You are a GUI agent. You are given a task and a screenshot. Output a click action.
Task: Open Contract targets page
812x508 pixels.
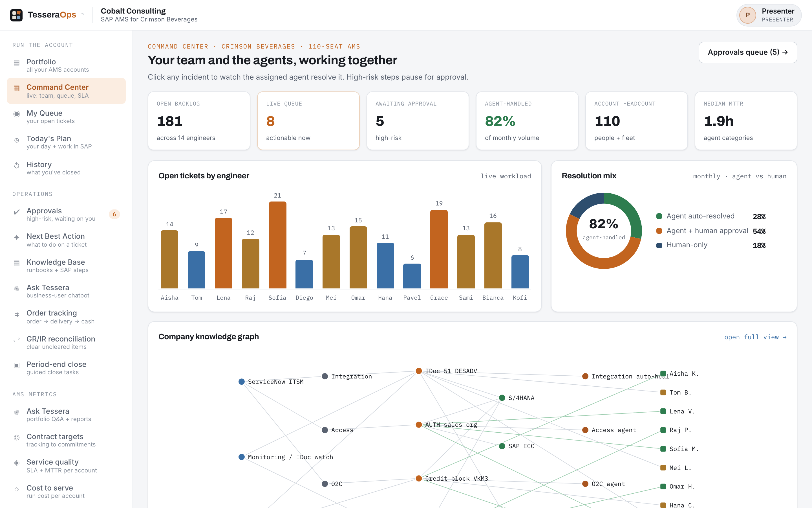(x=66, y=440)
